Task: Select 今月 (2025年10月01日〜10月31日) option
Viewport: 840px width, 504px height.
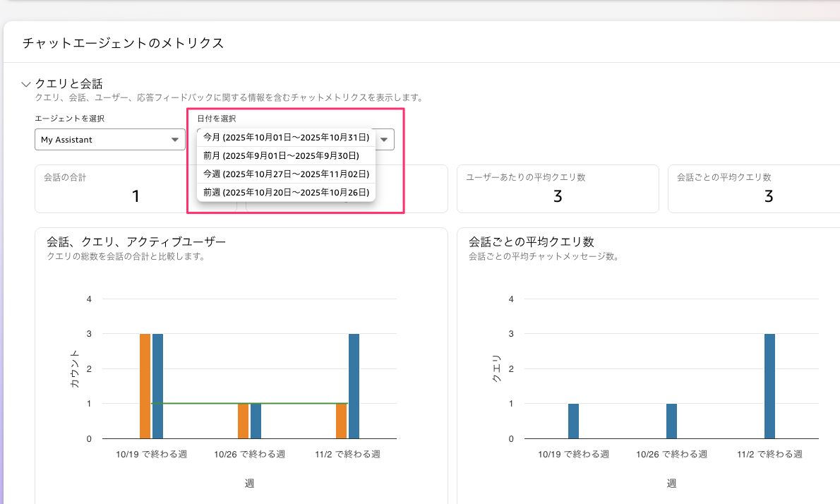Action: coord(286,137)
